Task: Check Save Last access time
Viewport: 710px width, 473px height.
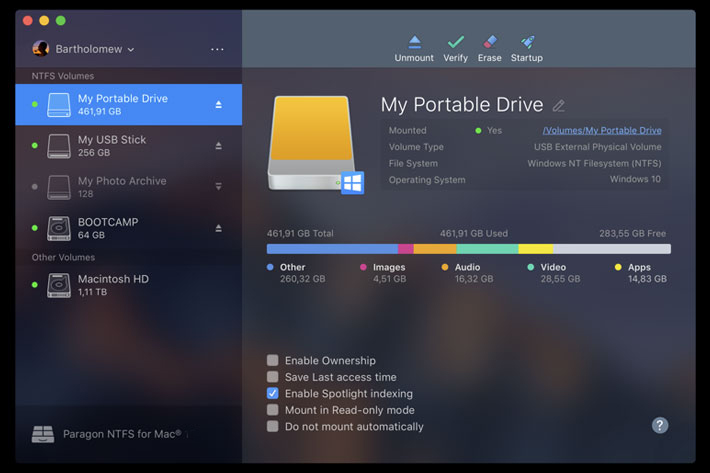Action: coord(273,377)
